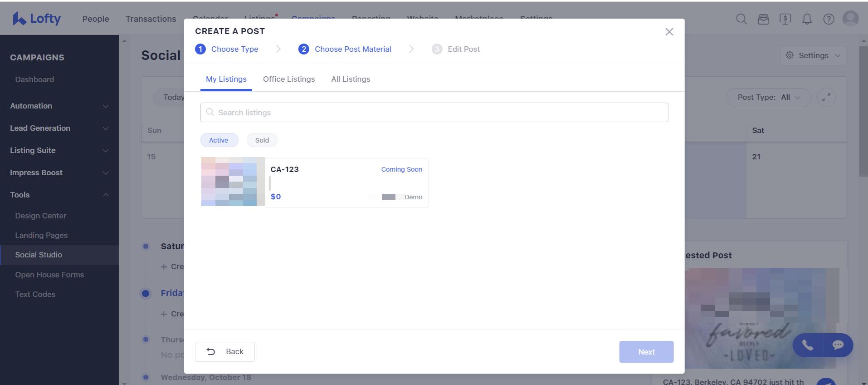Expand the calendar fullscreen icon

click(x=826, y=97)
